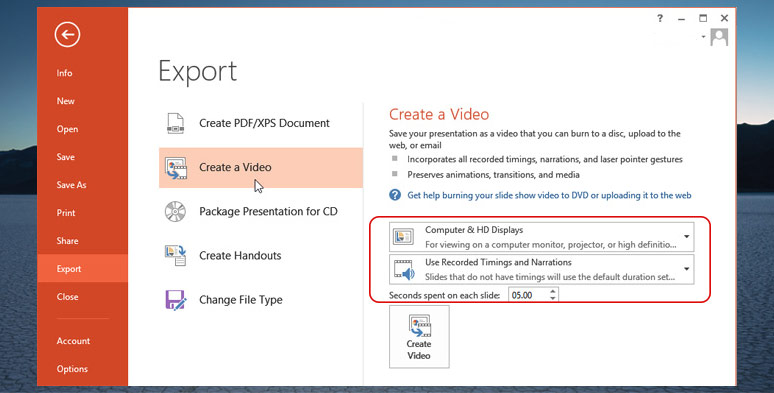
Task: Select Create Handouts option
Action: 240,256
